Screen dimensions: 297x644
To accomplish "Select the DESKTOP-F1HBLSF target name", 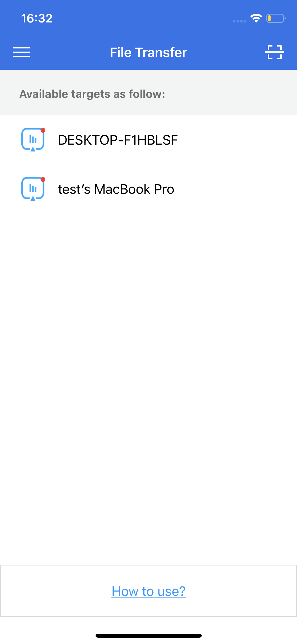I will (x=118, y=140).
